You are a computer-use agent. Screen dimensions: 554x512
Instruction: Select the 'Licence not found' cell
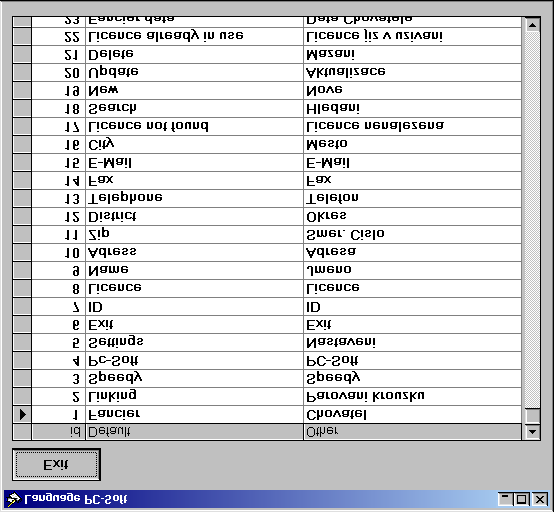tap(194, 126)
